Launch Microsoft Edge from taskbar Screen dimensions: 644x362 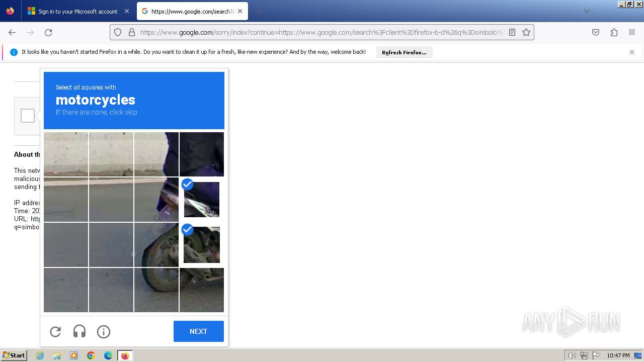point(108,355)
